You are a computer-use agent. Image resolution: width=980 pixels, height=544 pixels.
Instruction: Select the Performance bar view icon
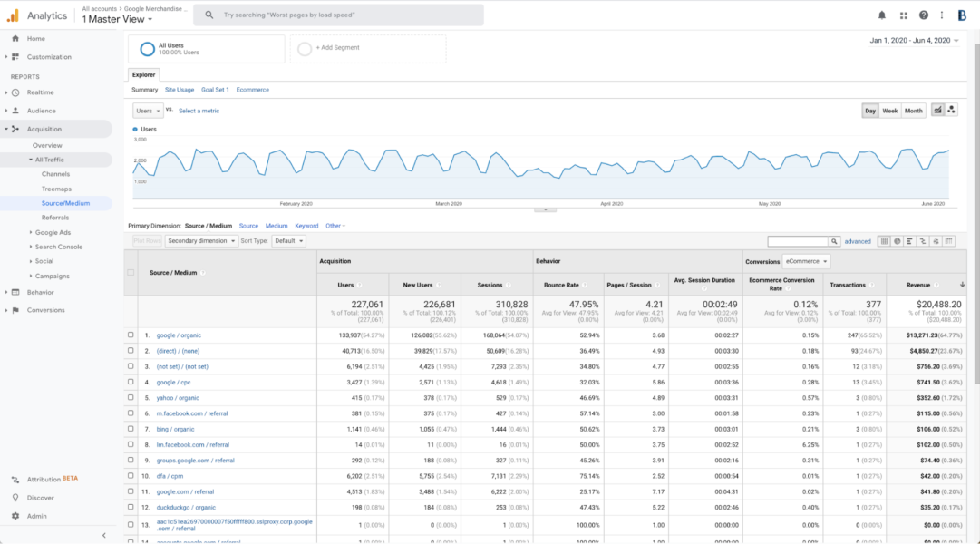tap(909, 241)
